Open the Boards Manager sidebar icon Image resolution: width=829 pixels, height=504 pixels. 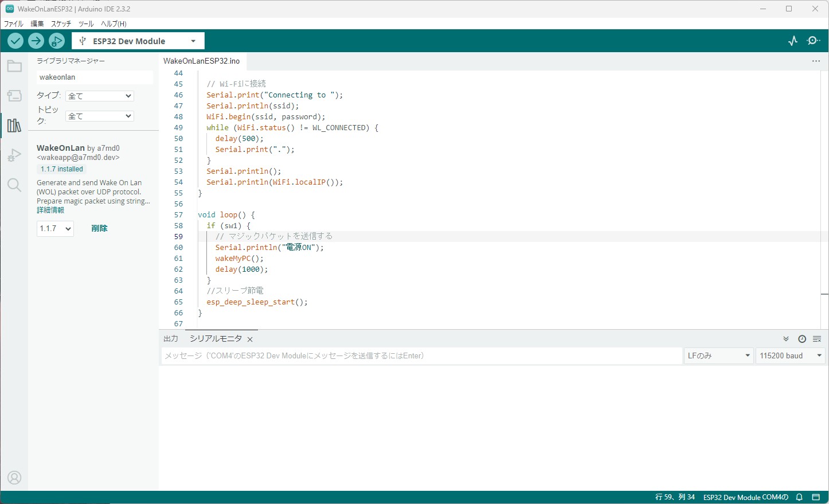coord(14,96)
